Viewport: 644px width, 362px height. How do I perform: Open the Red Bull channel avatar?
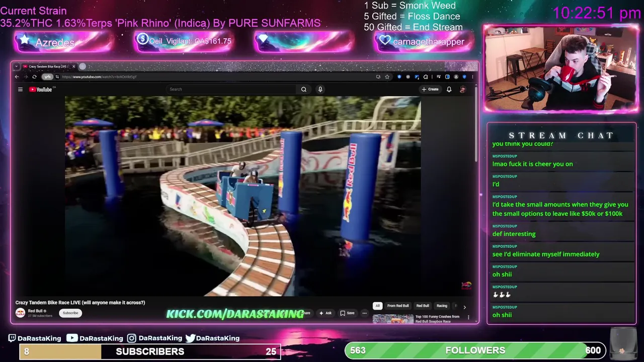[x=20, y=313]
